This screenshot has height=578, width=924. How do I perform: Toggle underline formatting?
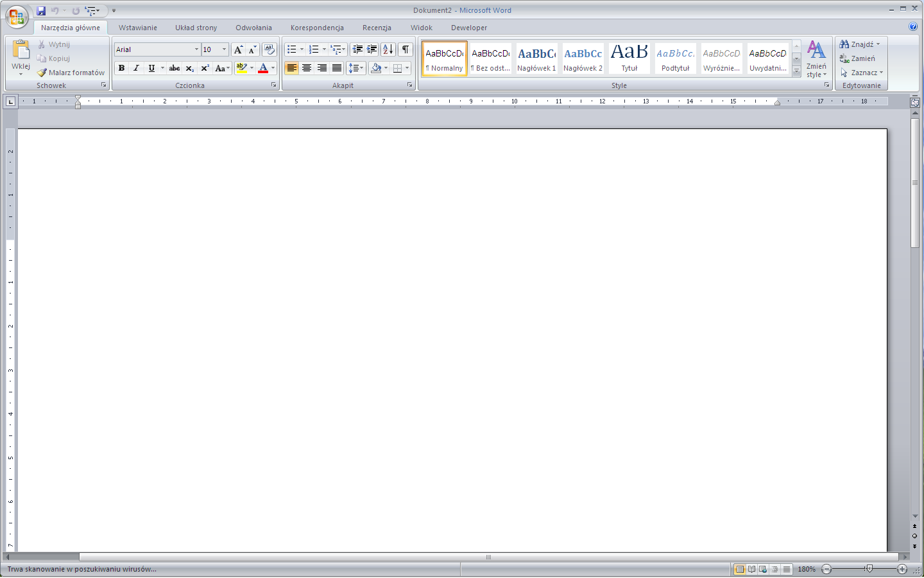pyautogui.click(x=151, y=68)
